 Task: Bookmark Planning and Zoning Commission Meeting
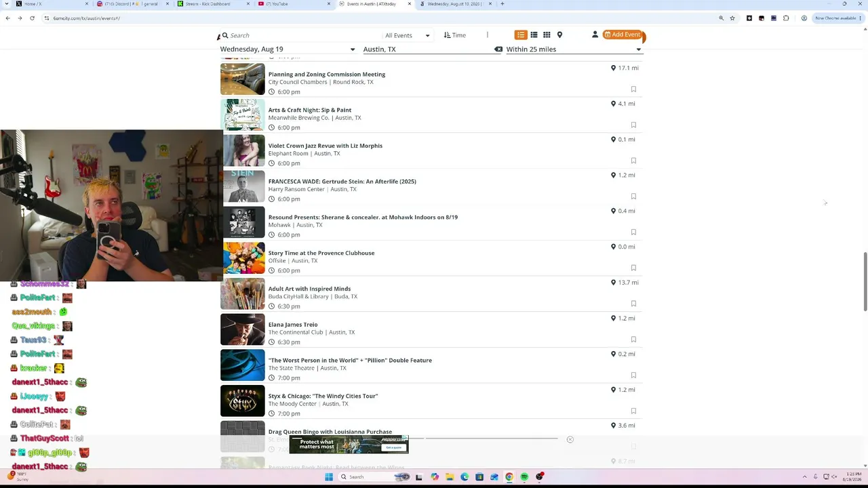point(633,89)
